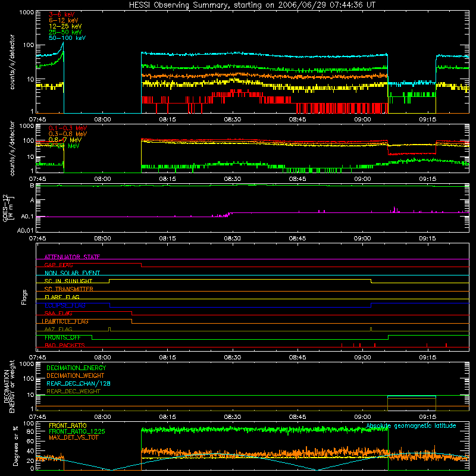Select the green 7-20 MeV legend label
This screenshot has width=476, height=476.
coord(64,146)
